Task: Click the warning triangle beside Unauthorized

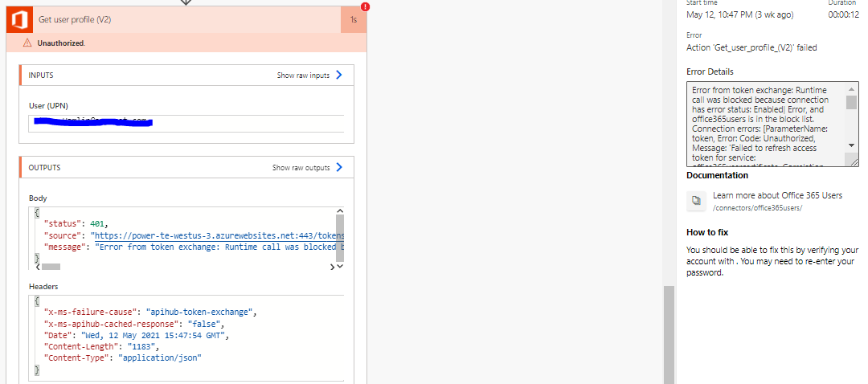Action: tap(27, 43)
